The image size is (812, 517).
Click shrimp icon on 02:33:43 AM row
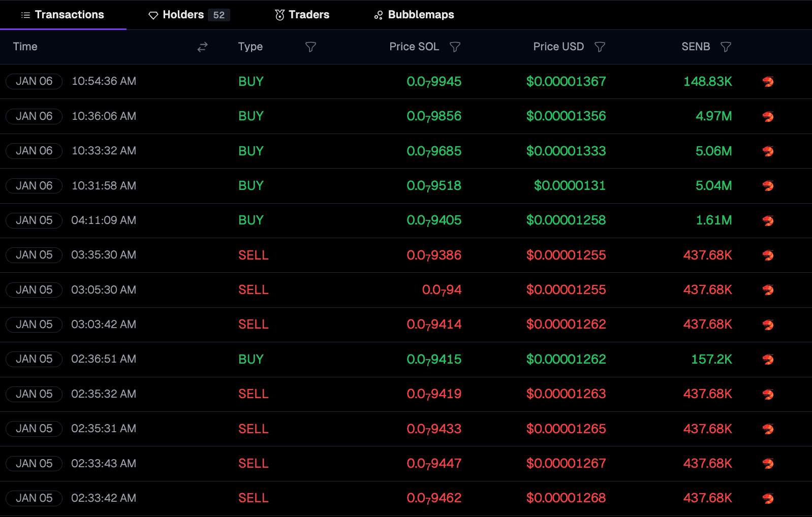pos(768,464)
